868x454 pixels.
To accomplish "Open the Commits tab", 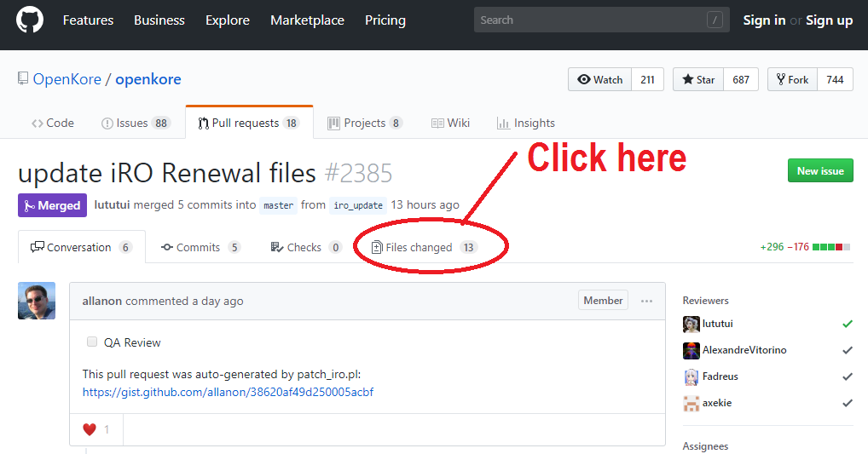I will (200, 247).
